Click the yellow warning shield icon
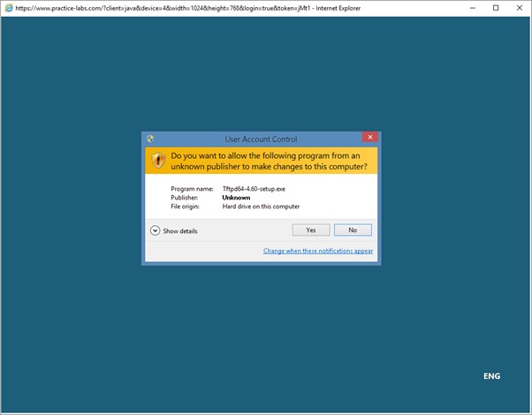The height and width of the screenshot is (415, 532). pyautogui.click(x=158, y=161)
